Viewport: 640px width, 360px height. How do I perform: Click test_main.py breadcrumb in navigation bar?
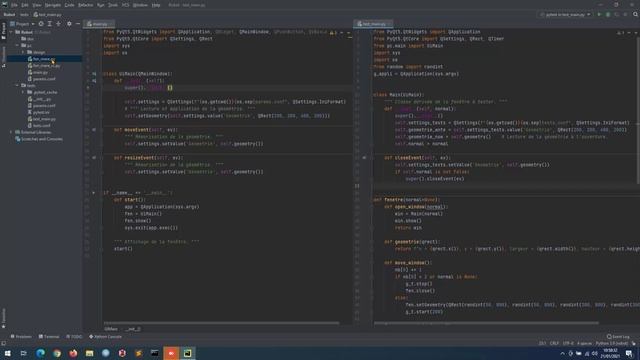coord(47,15)
